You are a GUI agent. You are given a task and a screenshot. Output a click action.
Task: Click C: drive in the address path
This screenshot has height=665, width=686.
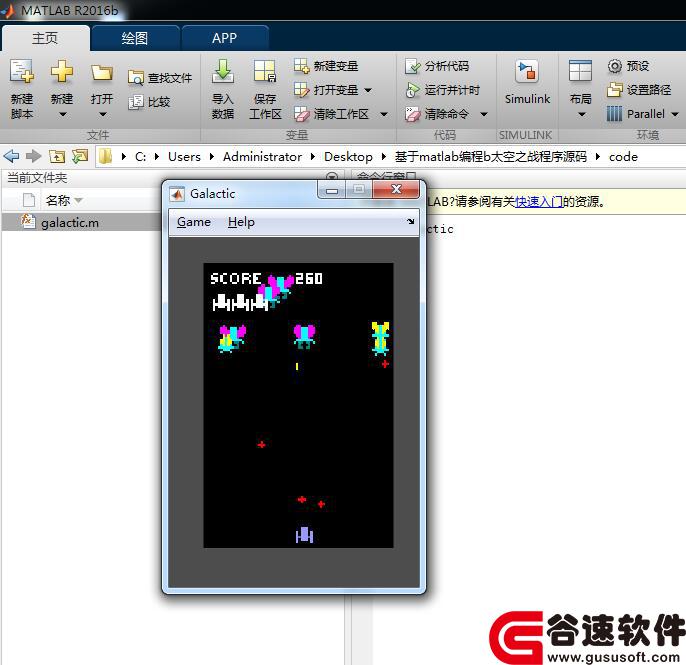[x=140, y=157]
